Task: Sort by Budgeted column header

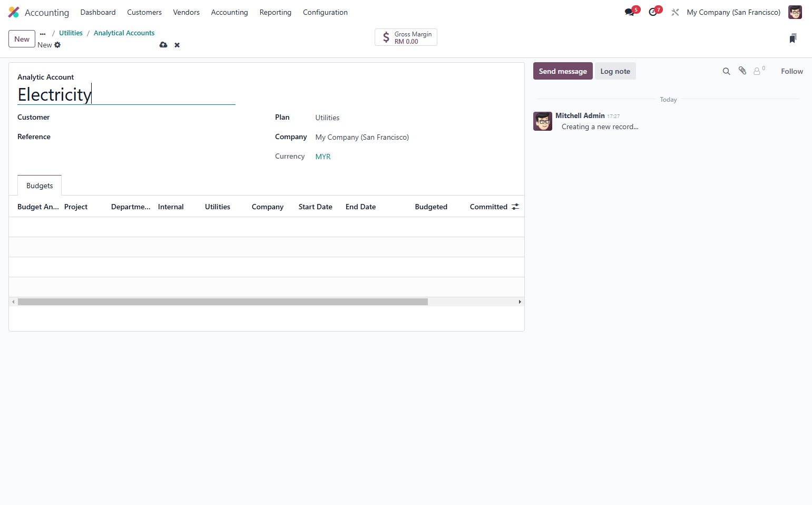Action: (431, 207)
